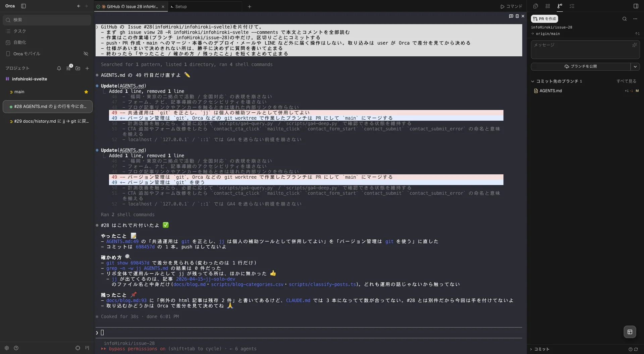Search in source control panel

point(625,19)
